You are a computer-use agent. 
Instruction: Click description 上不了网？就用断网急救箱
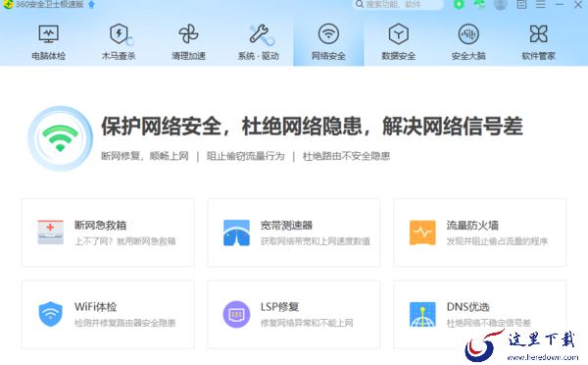[x=124, y=241]
